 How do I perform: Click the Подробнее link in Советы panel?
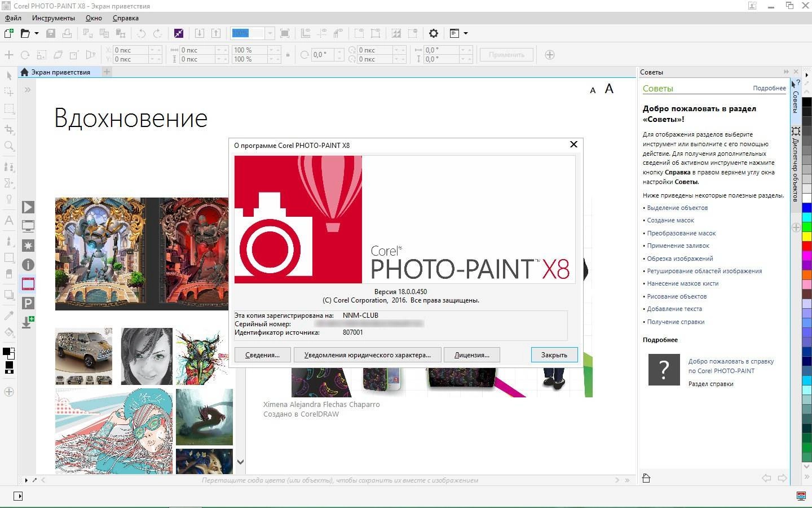(769, 88)
